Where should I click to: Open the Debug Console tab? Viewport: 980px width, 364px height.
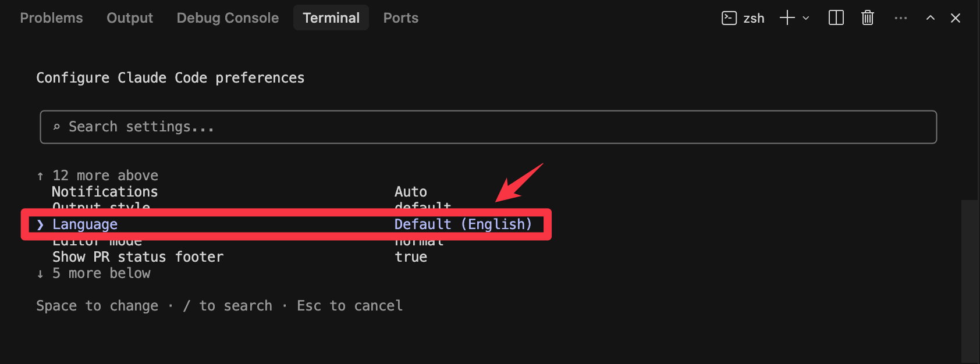228,18
